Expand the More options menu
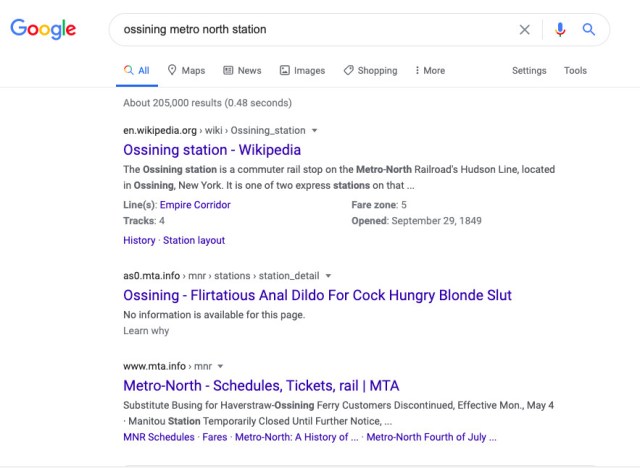Viewport: 640px width, 468px height. [430, 70]
